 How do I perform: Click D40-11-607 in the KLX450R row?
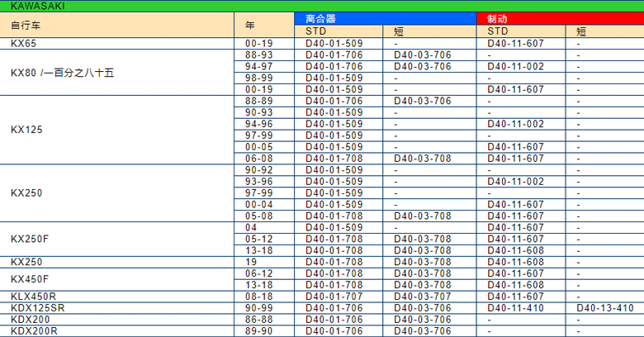(x=515, y=297)
